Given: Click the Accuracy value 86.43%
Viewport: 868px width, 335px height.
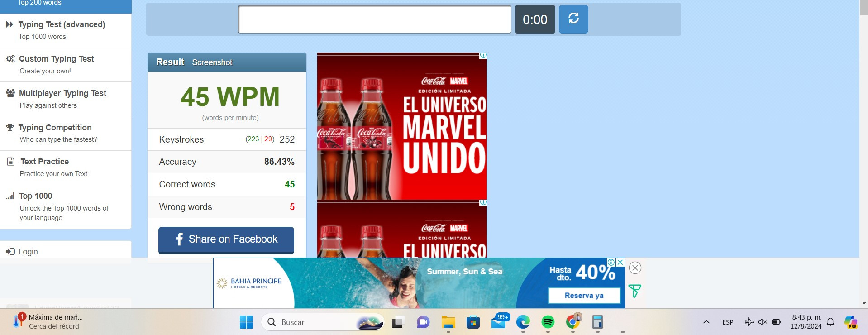Looking at the screenshot, I should pos(279,162).
